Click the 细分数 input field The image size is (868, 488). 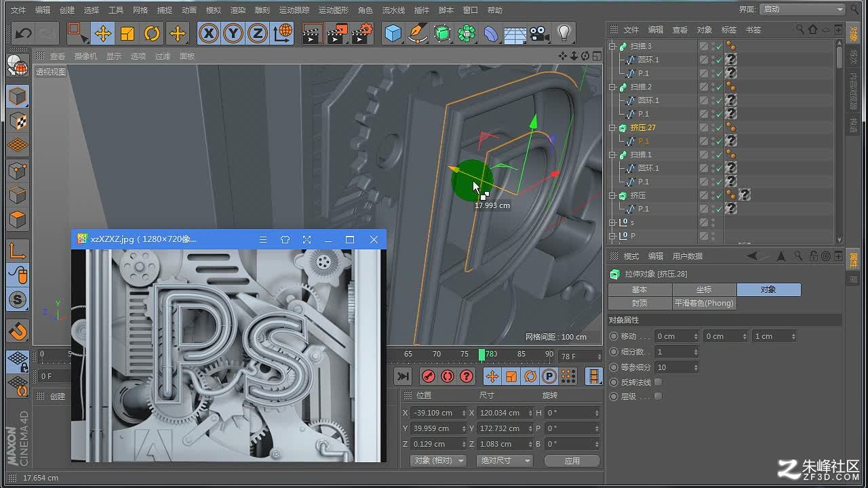pyautogui.click(x=676, y=352)
